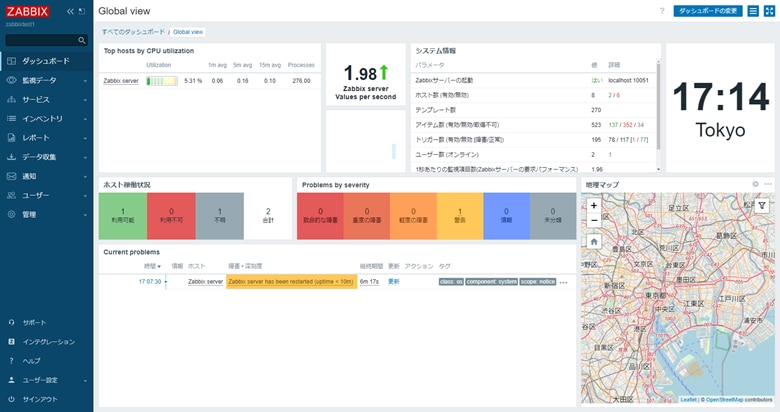Expand 管理 submenu arrow
780x412 pixels.
(x=85, y=215)
